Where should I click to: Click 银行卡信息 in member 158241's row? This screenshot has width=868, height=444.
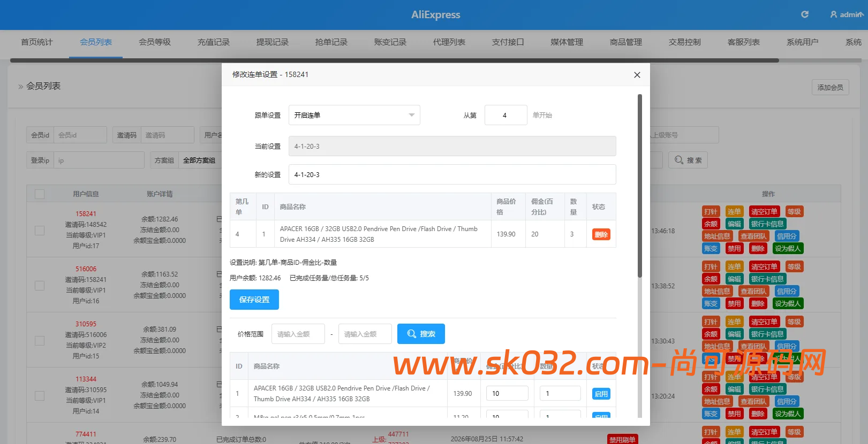pyautogui.click(x=767, y=224)
